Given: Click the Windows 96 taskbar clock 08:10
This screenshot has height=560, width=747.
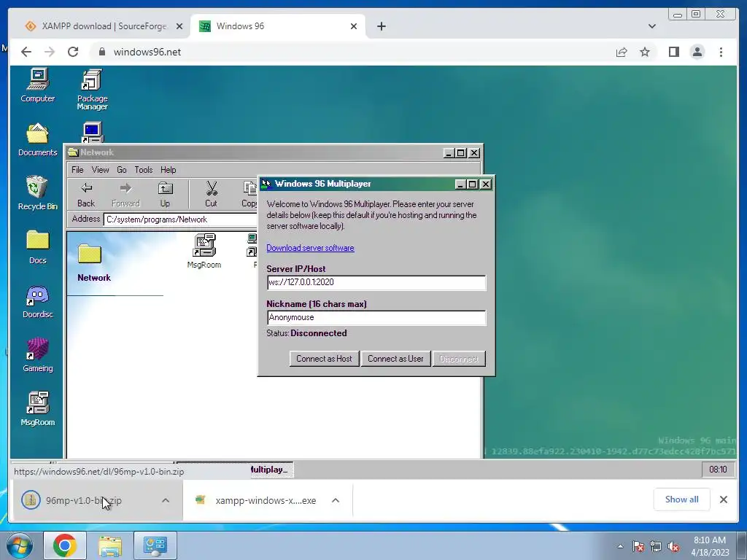Looking at the screenshot, I should click(718, 470).
